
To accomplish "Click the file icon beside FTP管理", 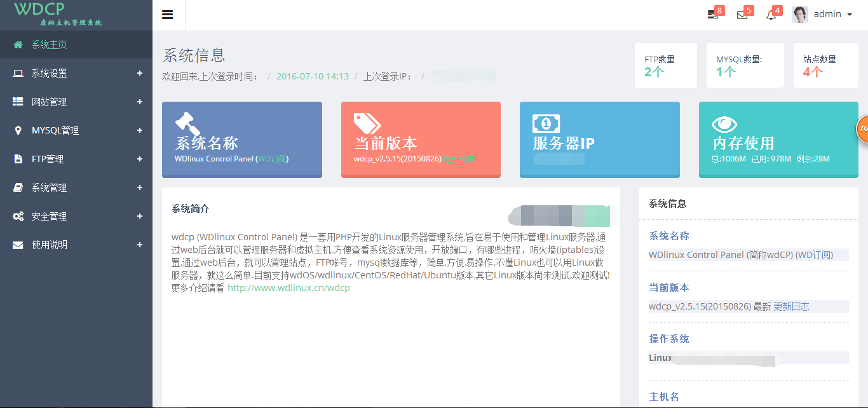I will pos(18,159).
